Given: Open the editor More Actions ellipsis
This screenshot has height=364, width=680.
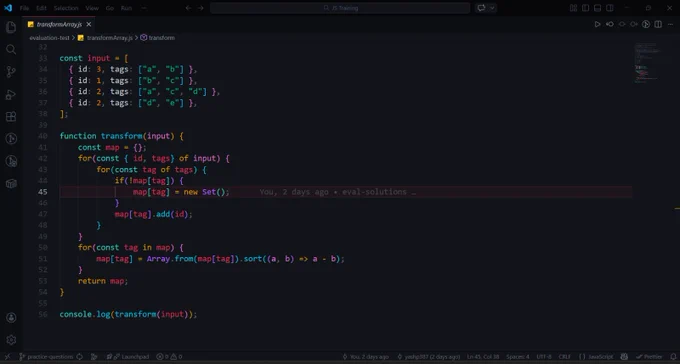Looking at the screenshot, I should tap(670, 24).
